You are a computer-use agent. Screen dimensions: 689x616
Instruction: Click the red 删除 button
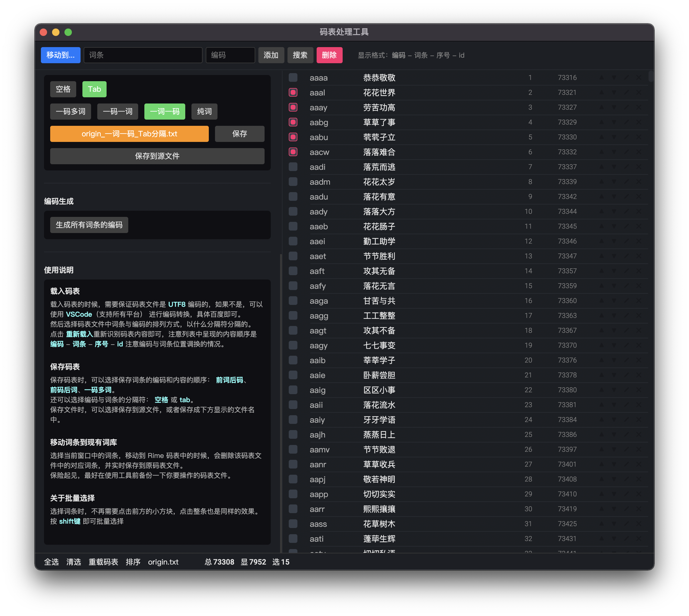click(x=329, y=55)
